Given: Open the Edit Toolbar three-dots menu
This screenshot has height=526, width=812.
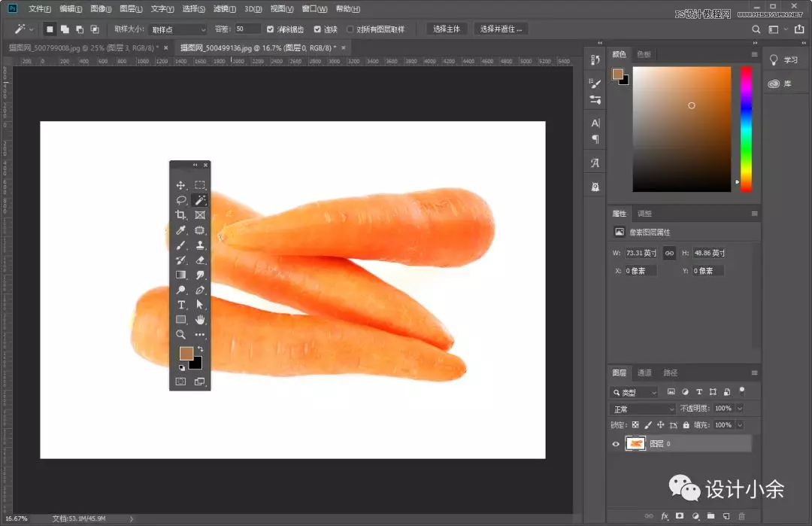Looking at the screenshot, I should coord(200,334).
